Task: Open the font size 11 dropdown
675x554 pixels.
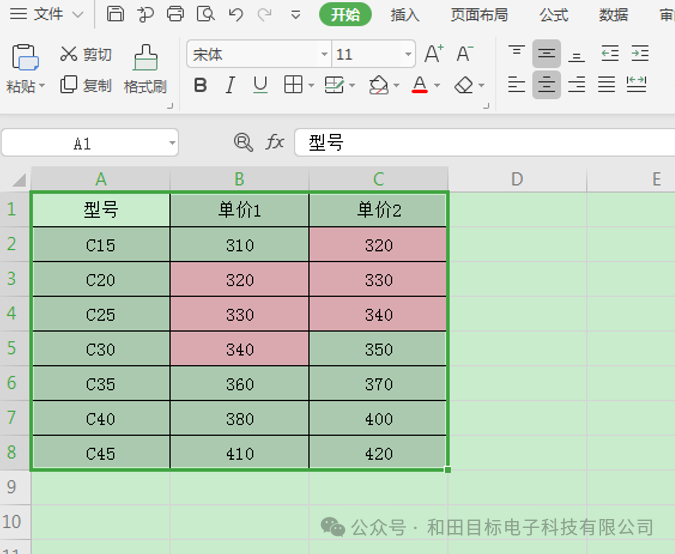Action: point(408,54)
